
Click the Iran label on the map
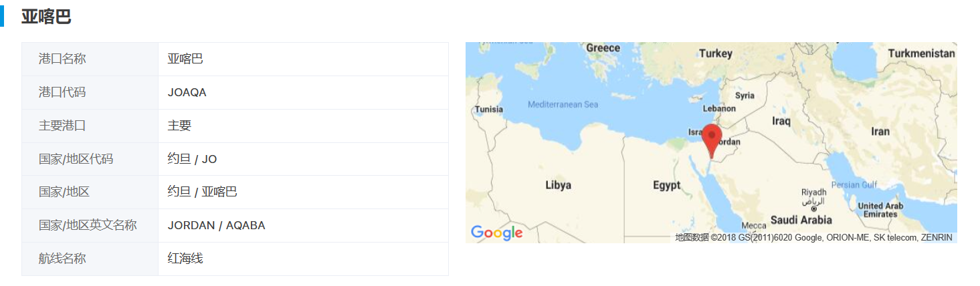coord(880,132)
